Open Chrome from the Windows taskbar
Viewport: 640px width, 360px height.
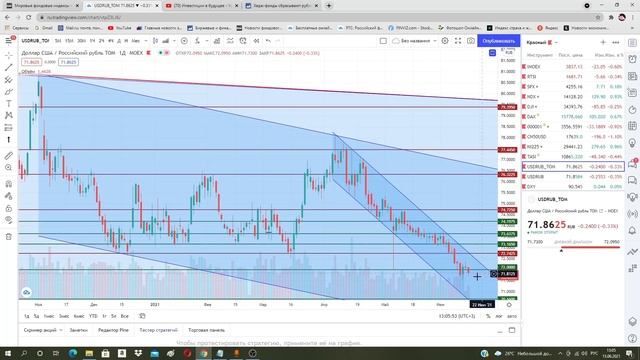(203, 353)
